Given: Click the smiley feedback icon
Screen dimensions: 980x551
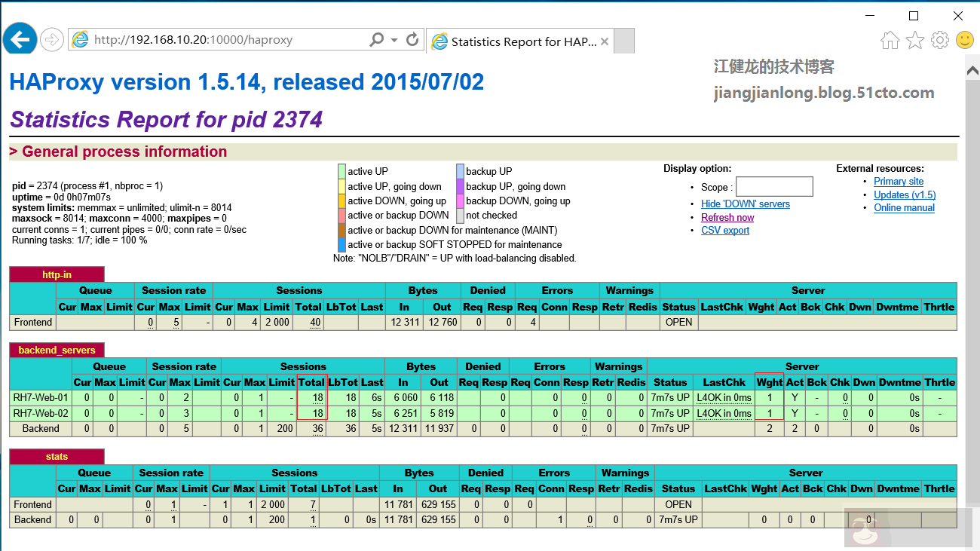Looking at the screenshot, I should click(x=965, y=41).
